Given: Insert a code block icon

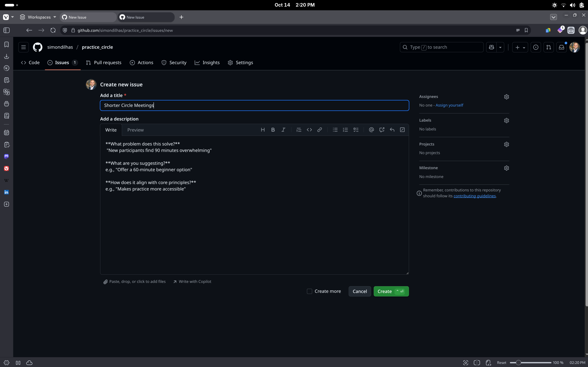Looking at the screenshot, I should click(309, 130).
